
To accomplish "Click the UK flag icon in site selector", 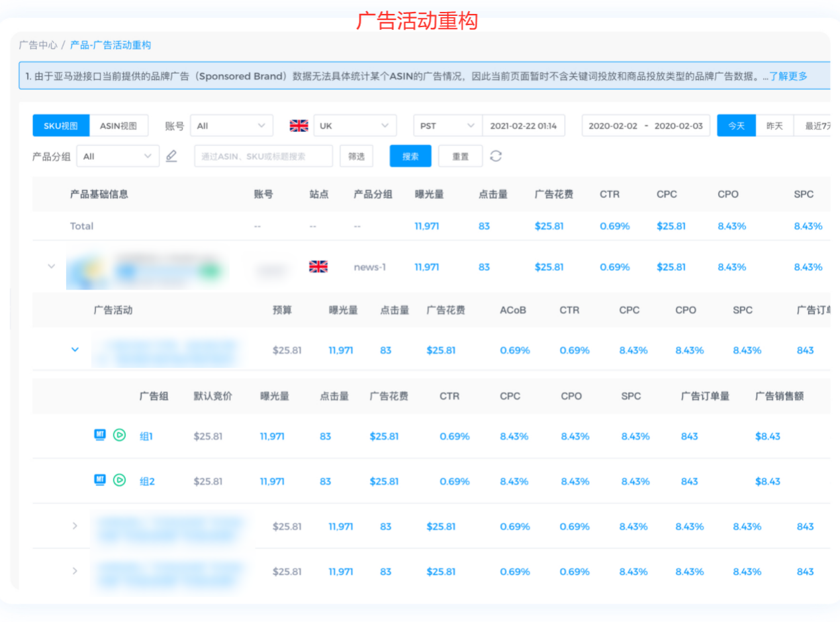I will 299,126.
